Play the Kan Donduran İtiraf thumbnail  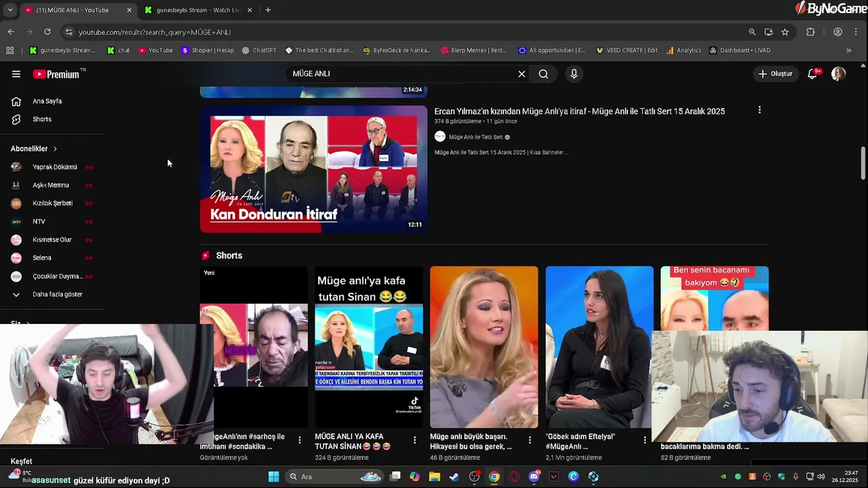(313, 169)
